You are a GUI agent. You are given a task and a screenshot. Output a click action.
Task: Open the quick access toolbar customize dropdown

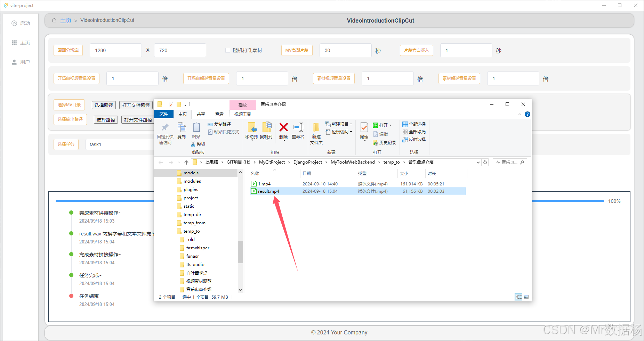[185, 105]
